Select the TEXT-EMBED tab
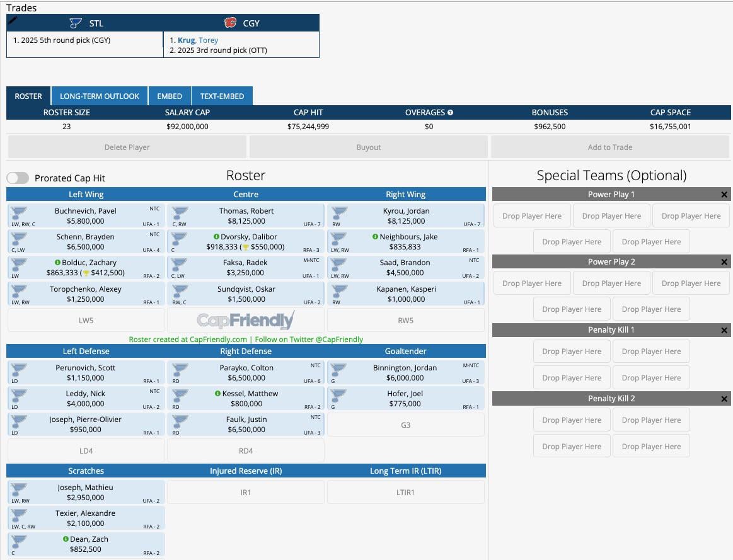Viewport: 733px width, 560px height. [222, 96]
